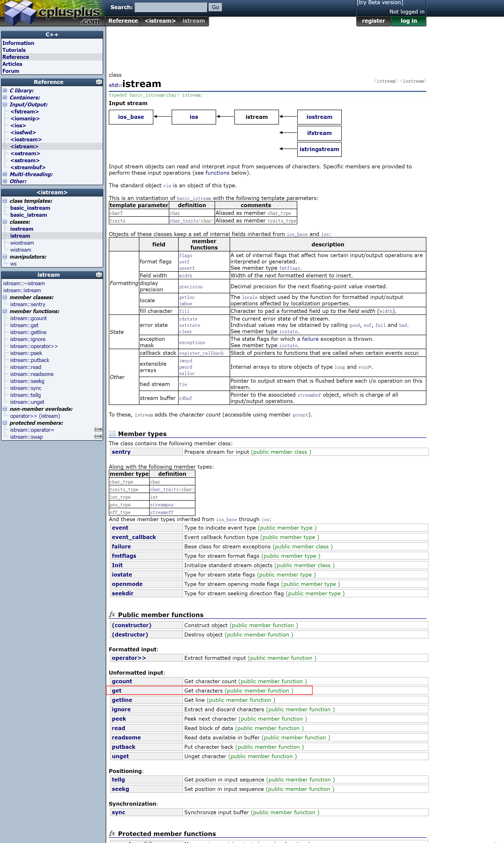Image resolution: width=504 pixels, height=843 pixels.
Task: Open istream::getline in sidebar
Action: pos(28,332)
